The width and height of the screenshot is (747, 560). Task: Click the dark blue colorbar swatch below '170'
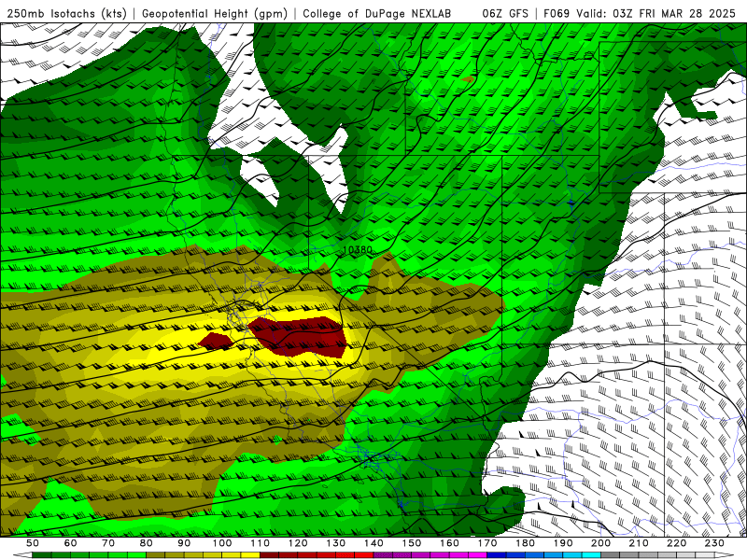click(497, 555)
